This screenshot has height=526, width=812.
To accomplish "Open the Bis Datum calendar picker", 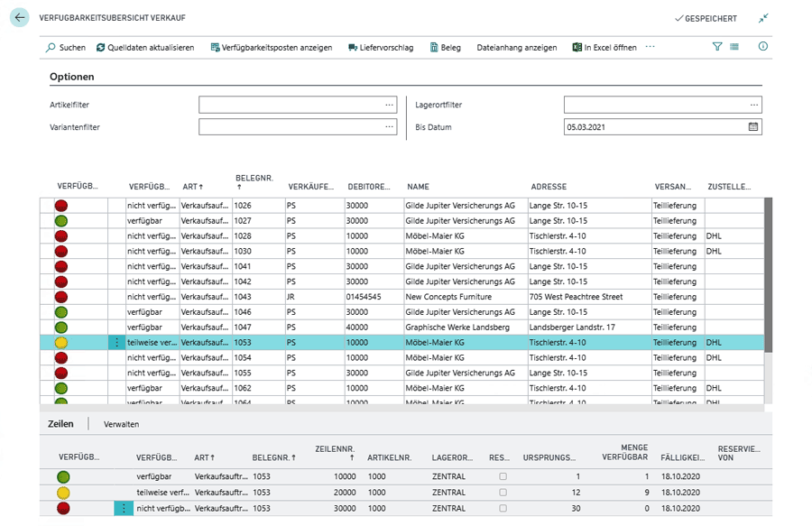I will point(753,127).
